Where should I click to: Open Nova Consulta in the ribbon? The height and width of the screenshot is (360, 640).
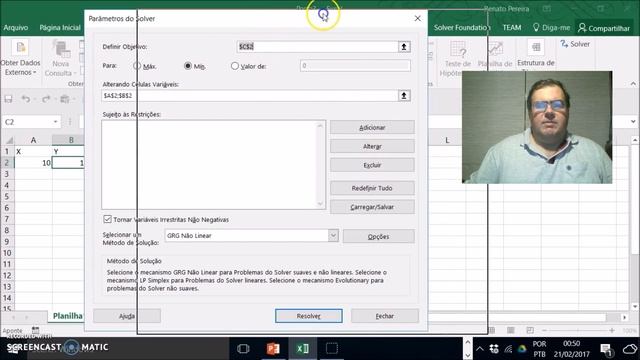click(60, 58)
